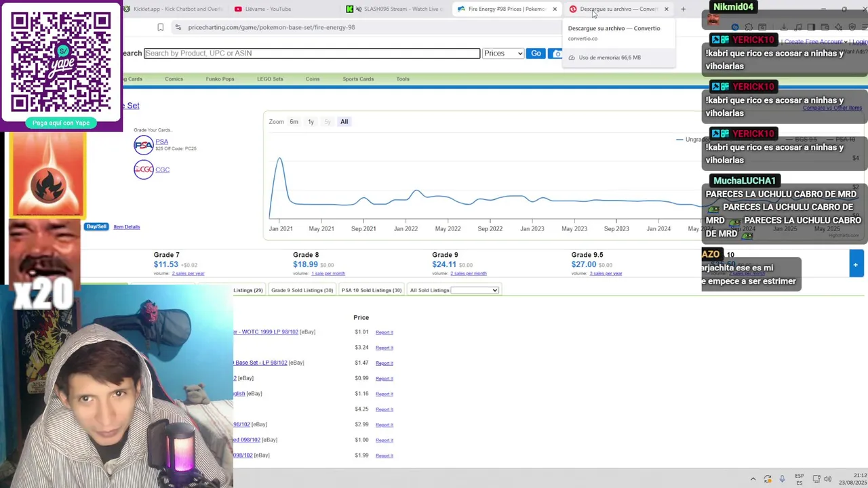Viewport: 868px width, 488px height.
Task: Click Report It for the $1.99 listing
Action: 384,455
